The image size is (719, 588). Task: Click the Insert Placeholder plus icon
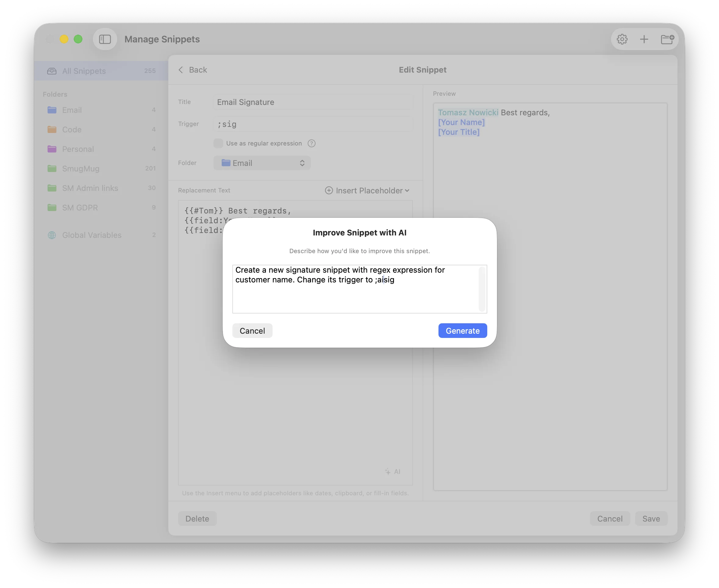328,190
